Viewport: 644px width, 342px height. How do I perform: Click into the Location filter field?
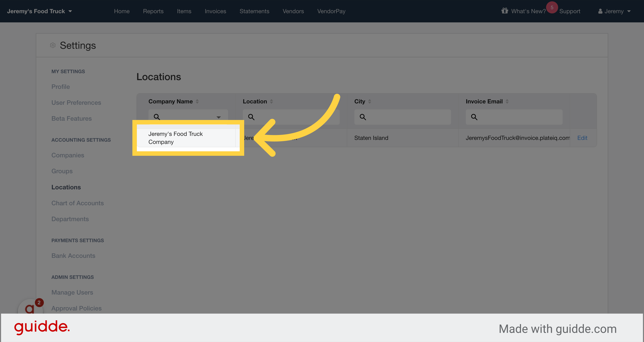coord(291,117)
